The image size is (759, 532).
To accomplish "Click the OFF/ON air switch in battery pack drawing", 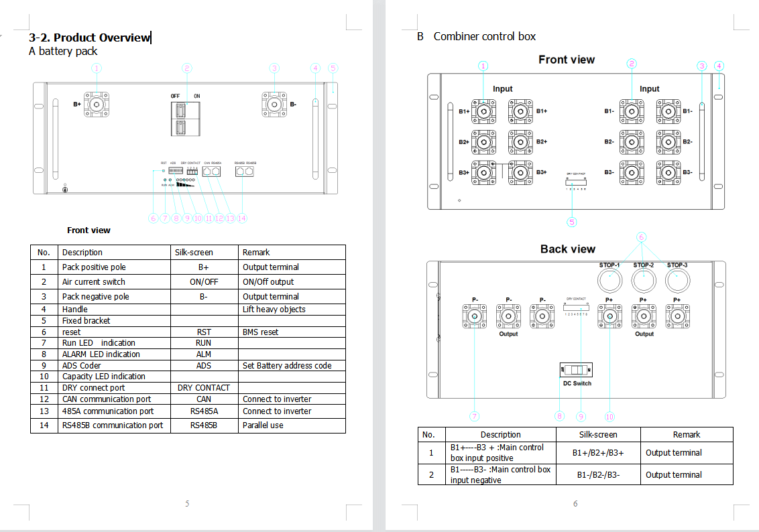I will [x=186, y=119].
